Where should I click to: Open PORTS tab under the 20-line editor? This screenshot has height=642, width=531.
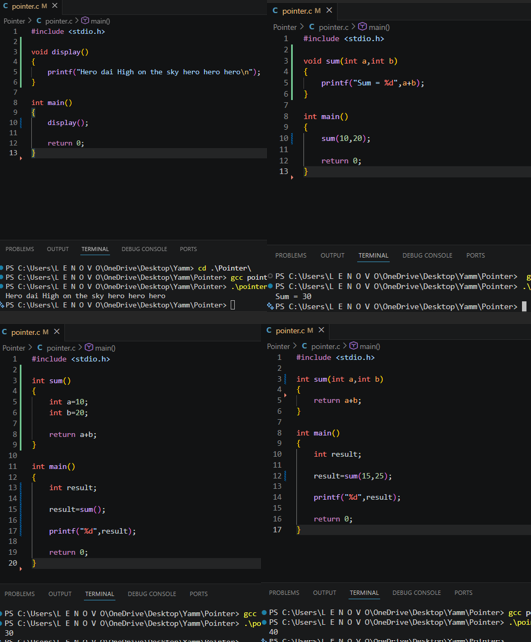pos(199,594)
